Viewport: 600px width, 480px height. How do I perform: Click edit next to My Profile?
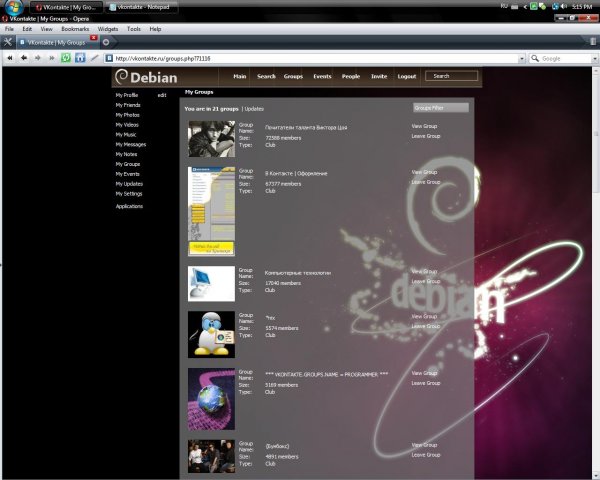coord(162,95)
